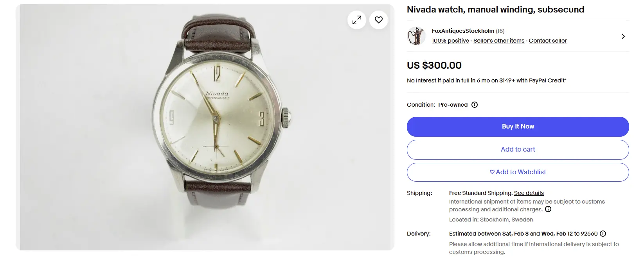Open Seller's other items link
Image resolution: width=644 pixels, height=259 pixels.
(499, 41)
